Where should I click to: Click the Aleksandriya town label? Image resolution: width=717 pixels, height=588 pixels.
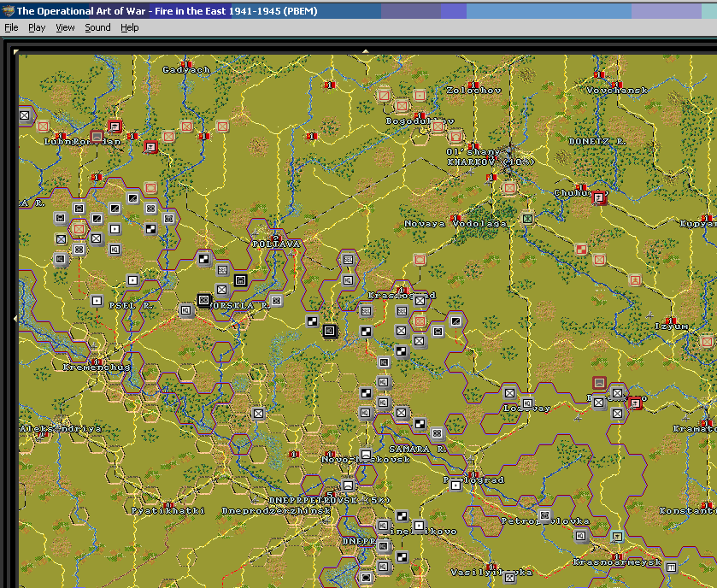click(61, 429)
